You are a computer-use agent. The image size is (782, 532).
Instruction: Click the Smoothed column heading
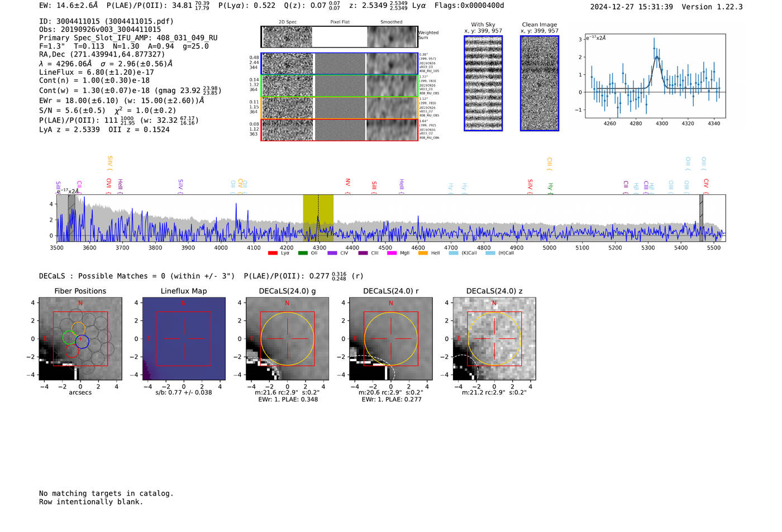391,22
